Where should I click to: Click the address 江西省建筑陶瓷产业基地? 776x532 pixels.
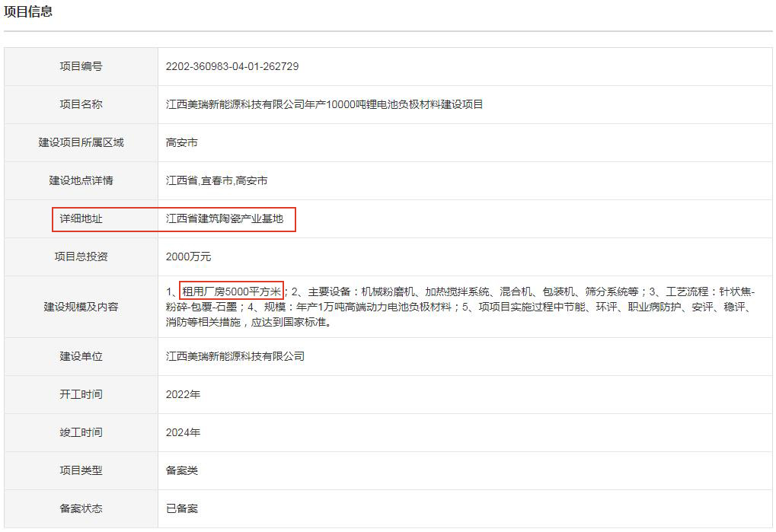click(224, 218)
